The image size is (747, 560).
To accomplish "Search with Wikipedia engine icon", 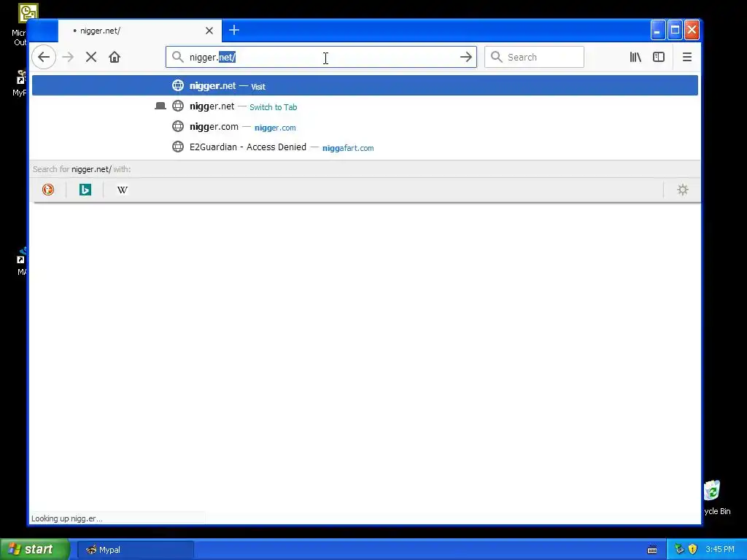I will pos(123,190).
